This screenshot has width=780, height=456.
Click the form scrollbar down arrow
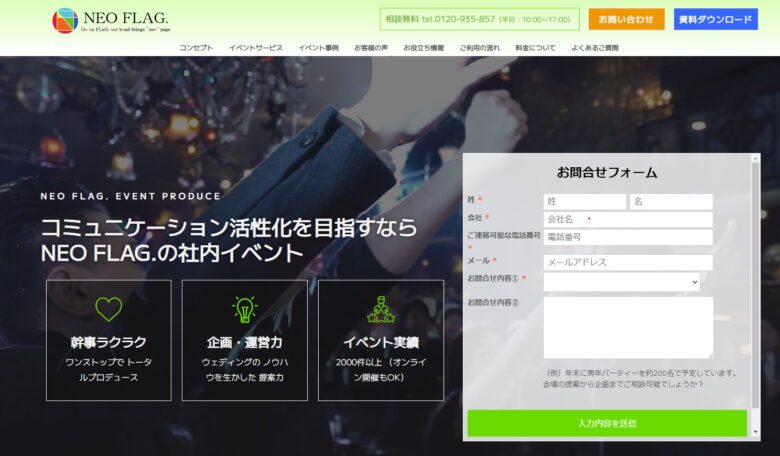coord(756,433)
